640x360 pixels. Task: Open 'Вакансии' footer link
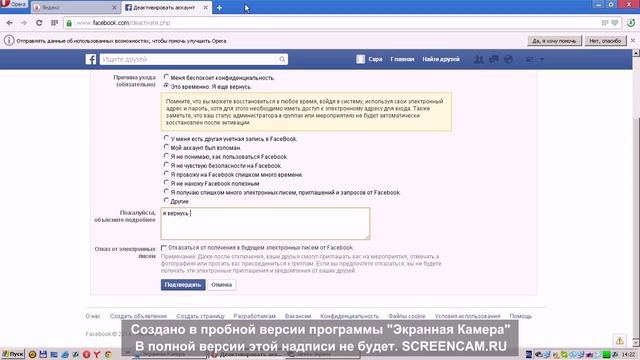(298, 316)
